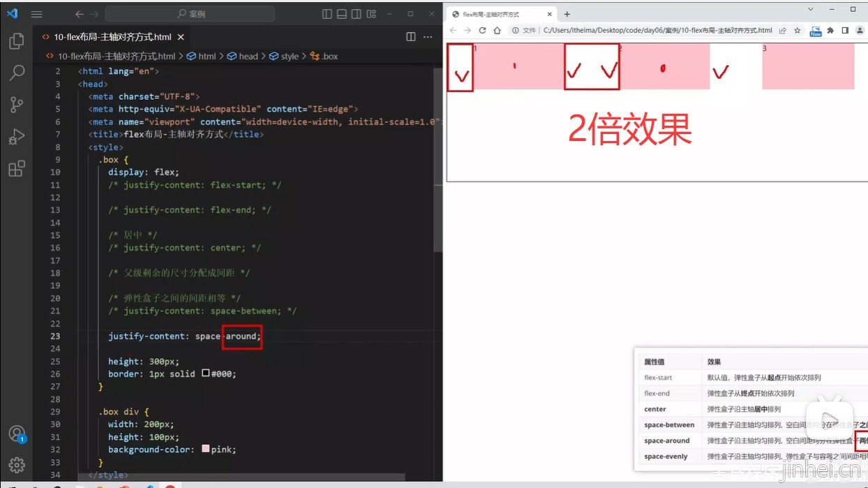Image resolution: width=868 pixels, height=488 pixels.
Task: Click the browser Back arrow
Action: [453, 31]
